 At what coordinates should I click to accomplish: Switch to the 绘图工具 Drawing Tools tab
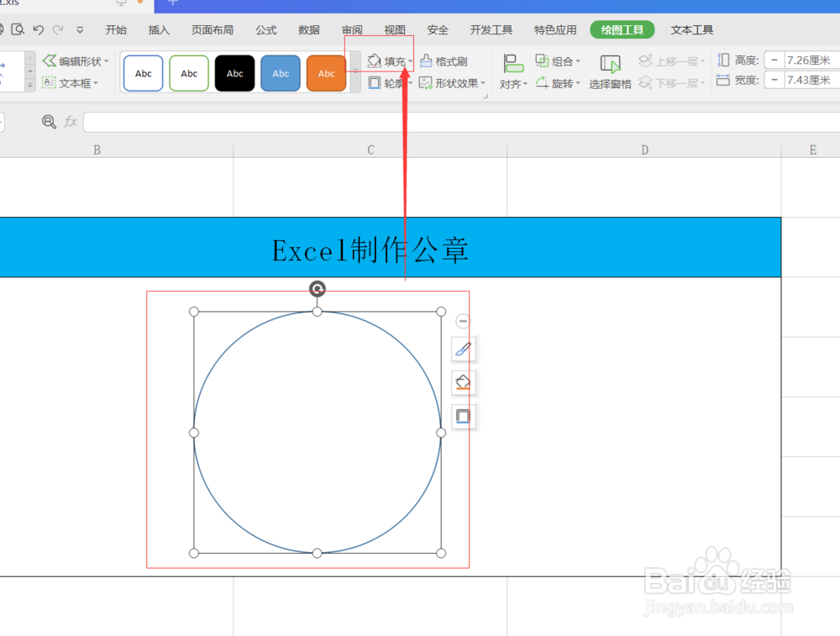622,29
